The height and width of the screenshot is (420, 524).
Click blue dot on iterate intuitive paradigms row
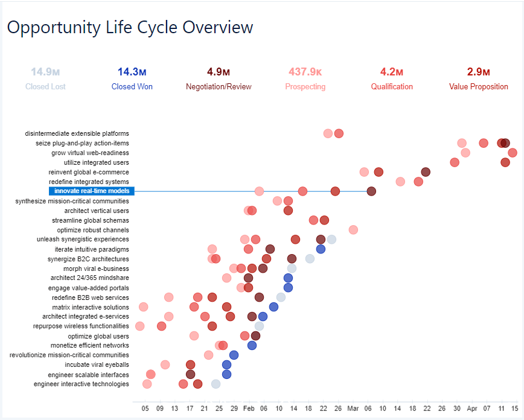[x=321, y=249]
